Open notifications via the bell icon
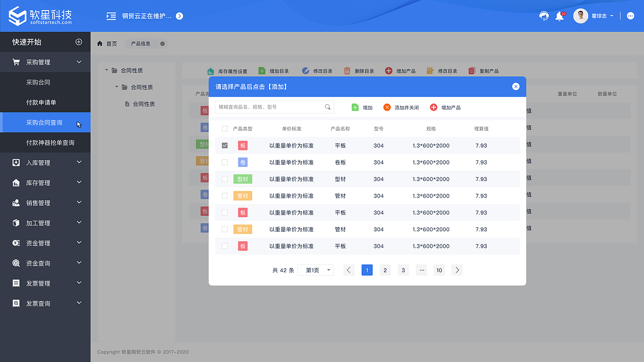This screenshot has height=362, width=644. coord(559,16)
